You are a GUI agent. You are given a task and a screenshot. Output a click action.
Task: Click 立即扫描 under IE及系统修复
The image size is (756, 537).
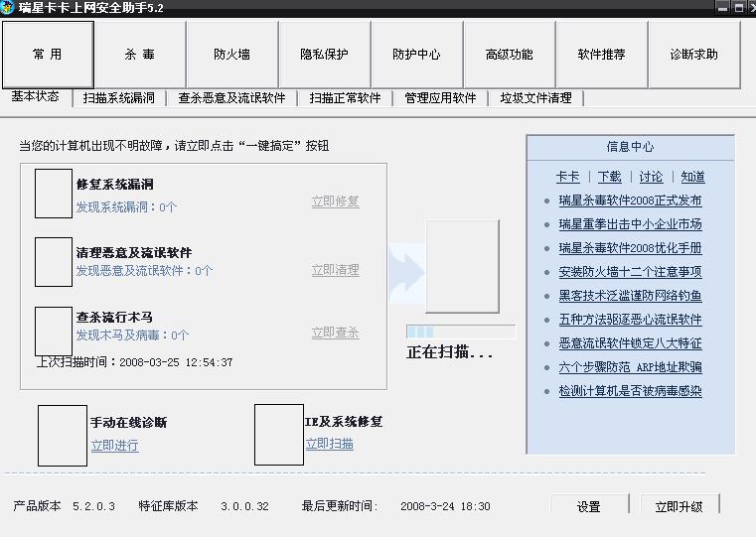[329, 444]
